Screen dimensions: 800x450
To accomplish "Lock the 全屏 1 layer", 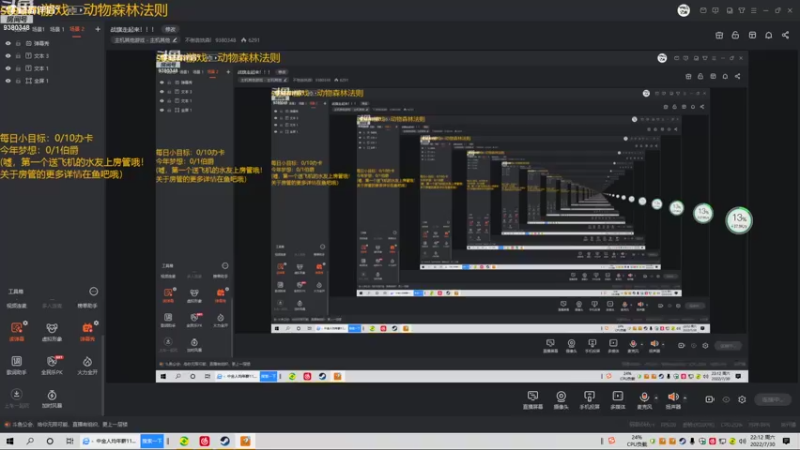I will [18, 81].
